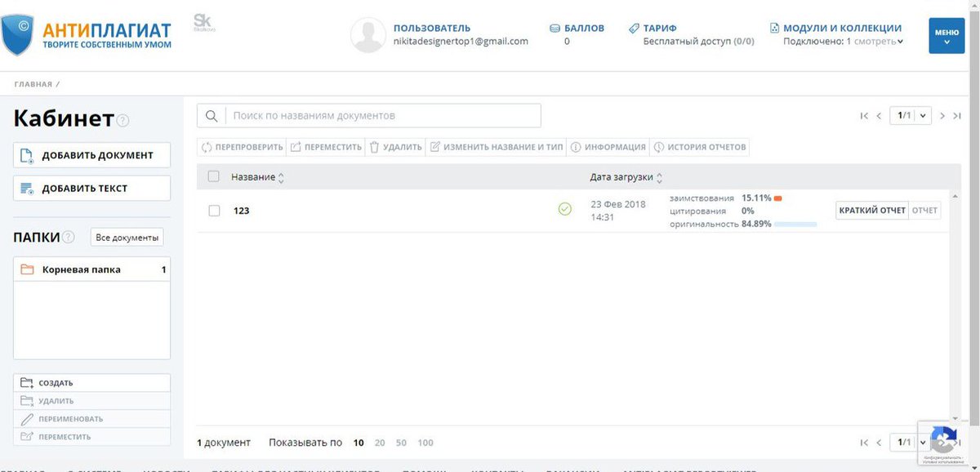Click the search magnifier icon

point(211,116)
